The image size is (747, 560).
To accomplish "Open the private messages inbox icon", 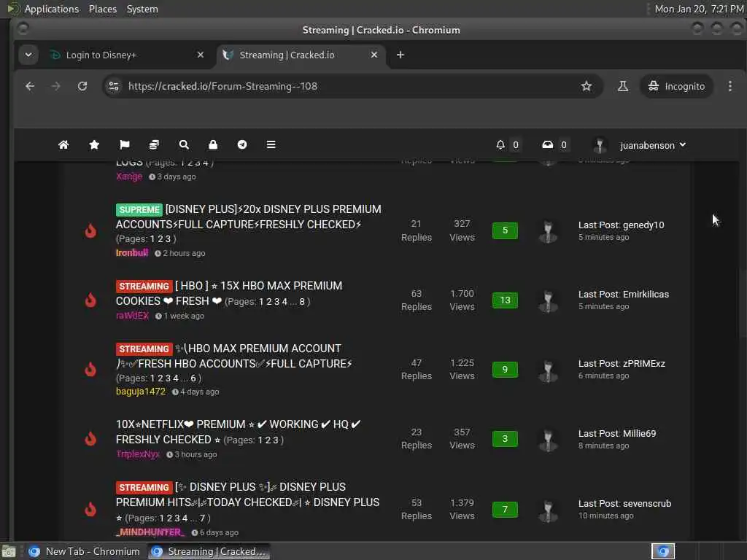I will pyautogui.click(x=547, y=145).
